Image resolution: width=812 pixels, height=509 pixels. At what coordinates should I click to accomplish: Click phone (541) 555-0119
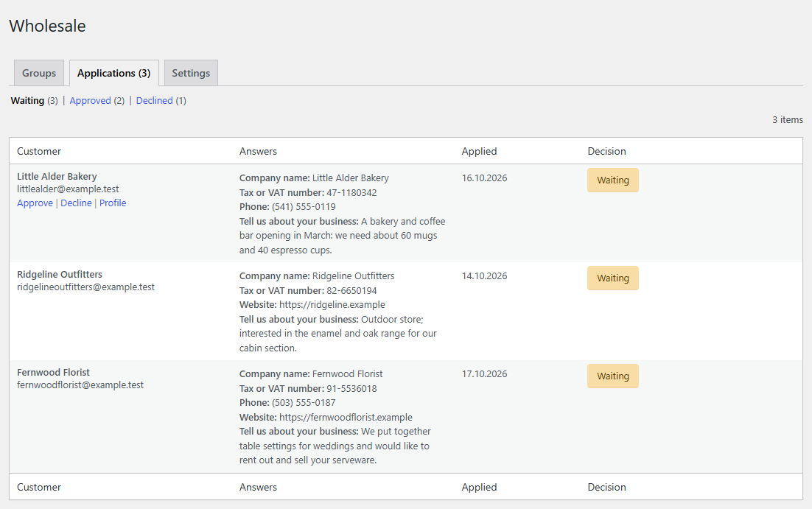(x=304, y=206)
